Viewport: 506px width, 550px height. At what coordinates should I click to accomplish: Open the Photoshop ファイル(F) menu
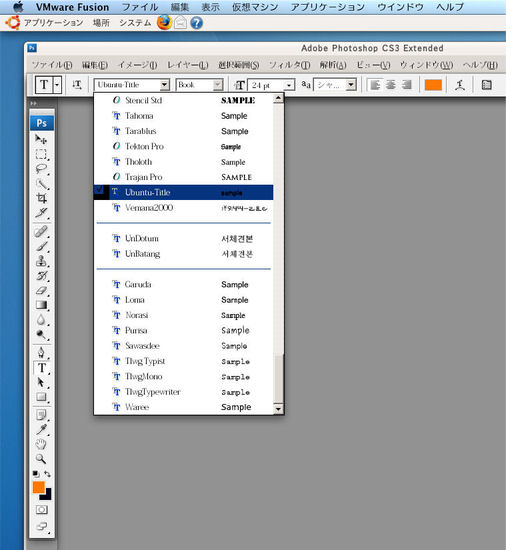tap(52, 65)
